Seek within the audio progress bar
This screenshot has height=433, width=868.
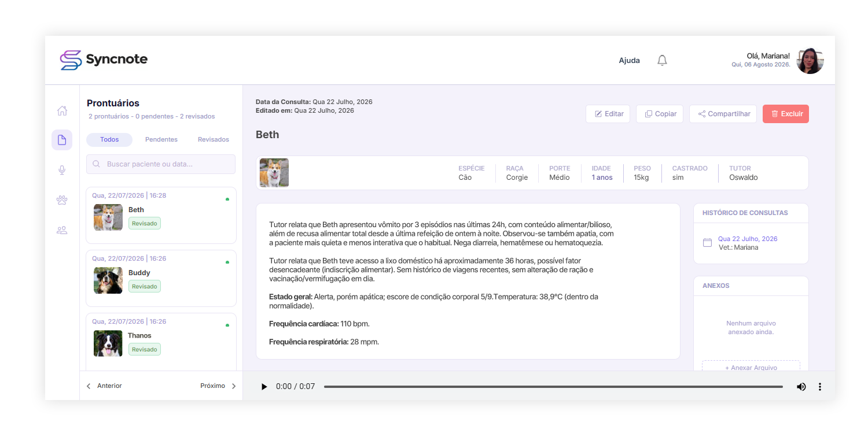click(x=553, y=387)
